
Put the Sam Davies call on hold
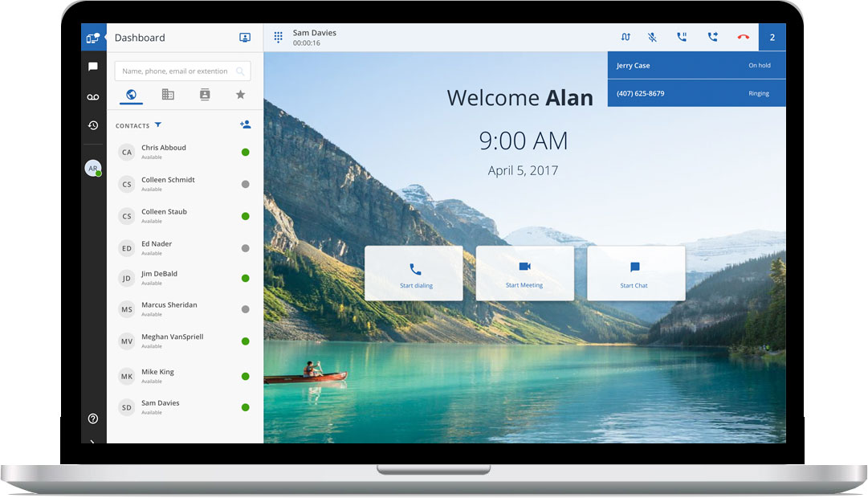tap(682, 37)
